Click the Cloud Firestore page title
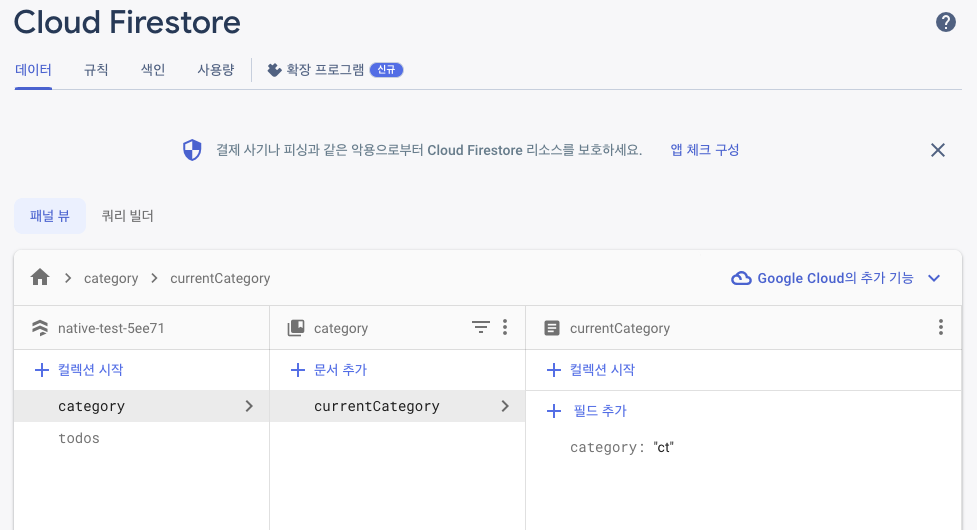The width and height of the screenshot is (977, 530). [x=127, y=22]
